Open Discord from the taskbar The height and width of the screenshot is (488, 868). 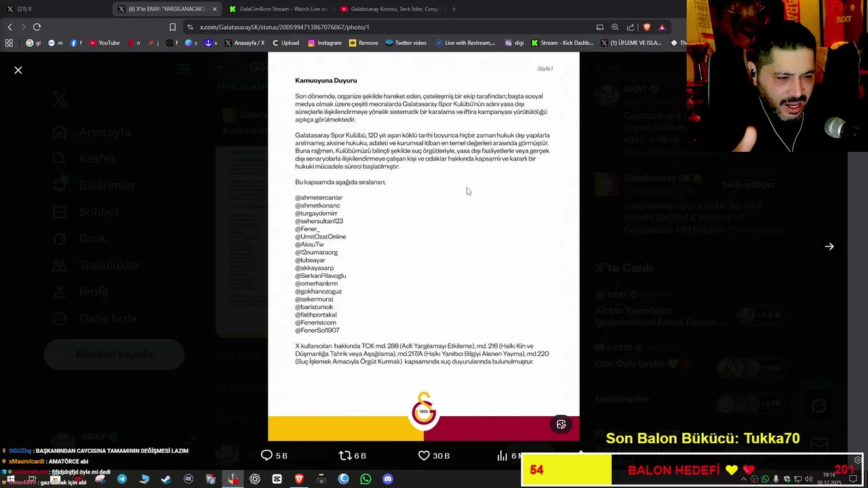click(x=388, y=479)
